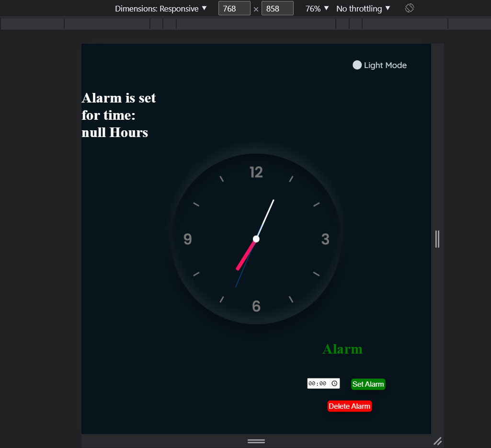The width and height of the screenshot is (491, 448).
Task: Click the 'Alarm is set for time' text
Action: 119,115
